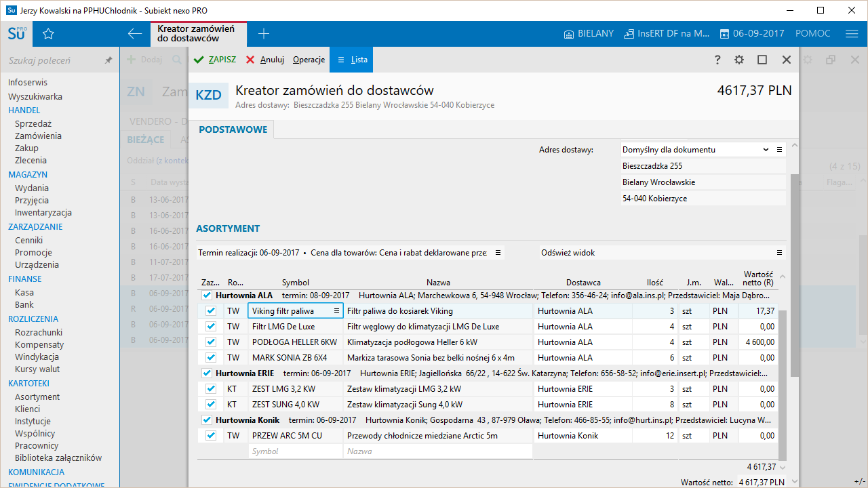This screenshot has height=488, width=868.
Task: Click the table scroll-up chevron near Wartość netto
Action: (783, 277)
